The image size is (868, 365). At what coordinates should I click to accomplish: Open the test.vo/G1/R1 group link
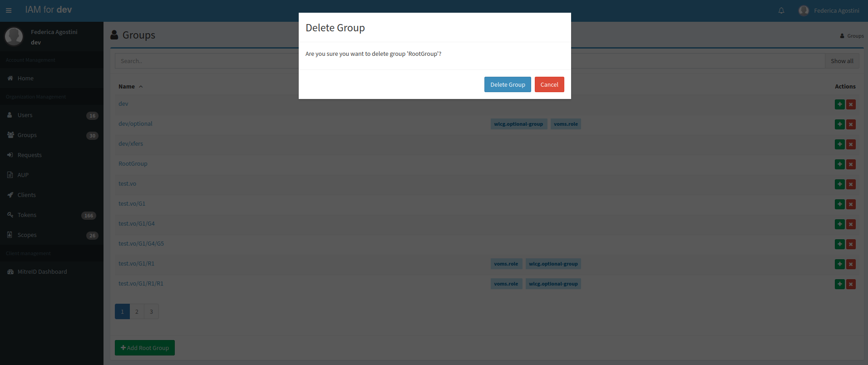pos(136,264)
